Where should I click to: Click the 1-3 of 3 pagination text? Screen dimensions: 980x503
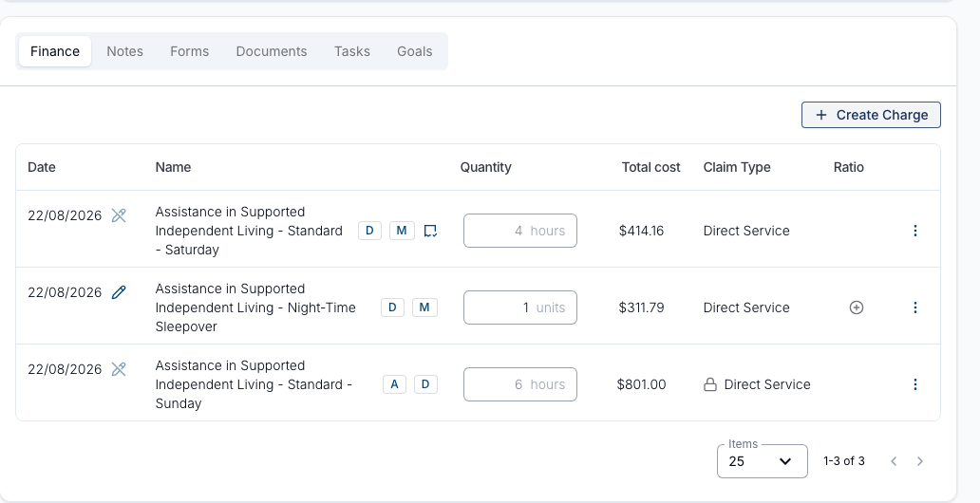844,461
